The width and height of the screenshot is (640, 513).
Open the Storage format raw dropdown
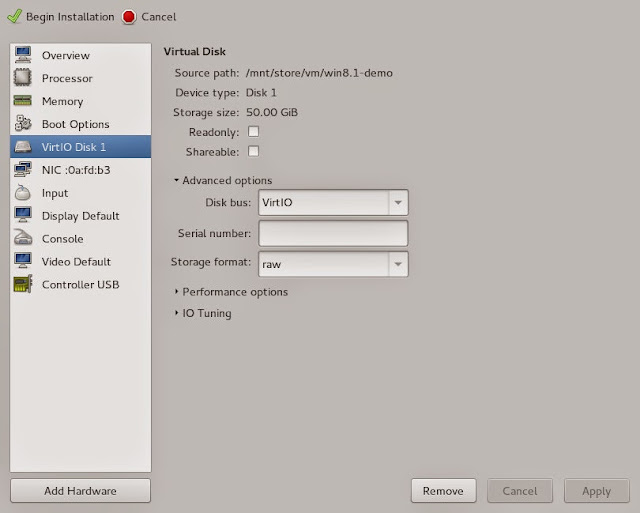[333, 264]
